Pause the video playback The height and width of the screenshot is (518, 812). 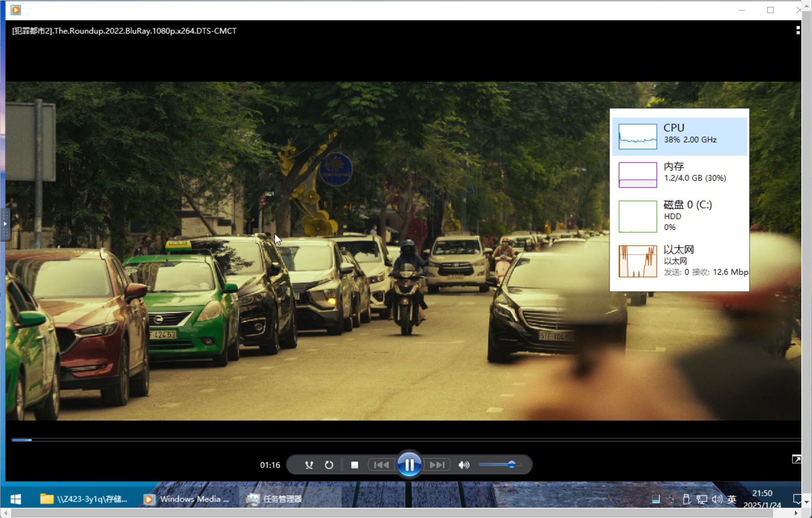[x=409, y=465]
